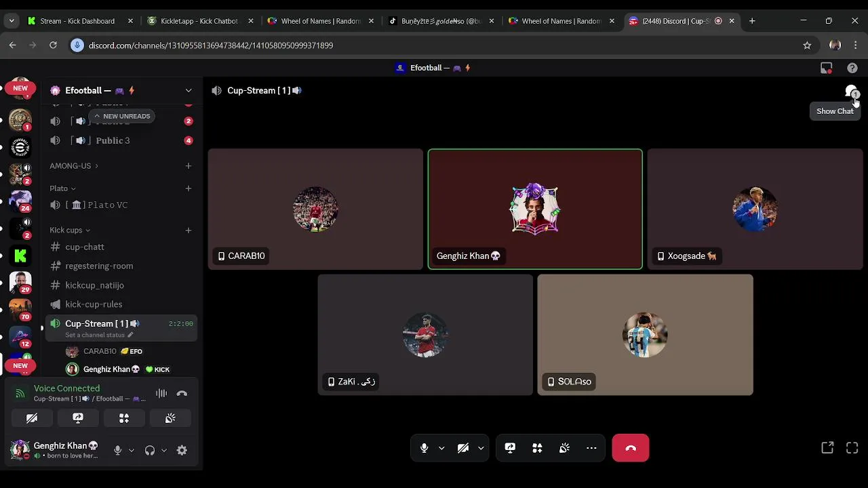Disconnect from voice in Voice Connected panel
This screenshot has height=488, width=868.
182,393
